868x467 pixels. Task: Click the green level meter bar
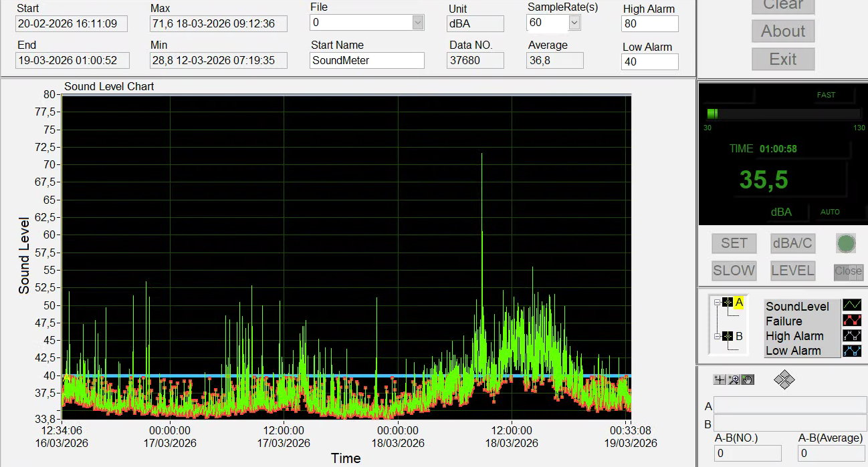click(712, 114)
